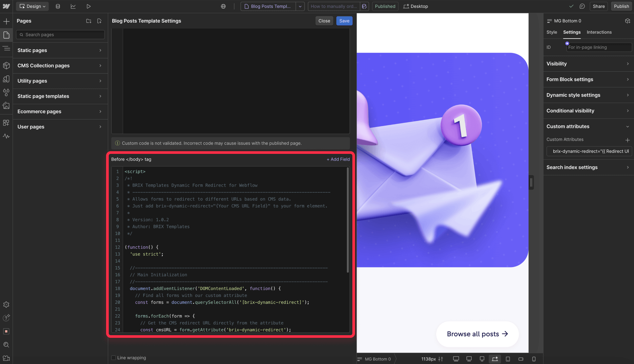The height and width of the screenshot is (364, 634).
Task: Click the Preview play icon
Action: point(88,6)
